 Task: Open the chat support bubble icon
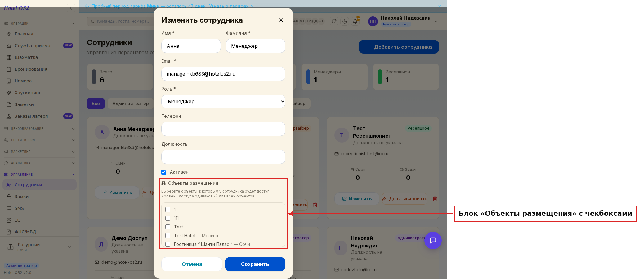point(433,241)
